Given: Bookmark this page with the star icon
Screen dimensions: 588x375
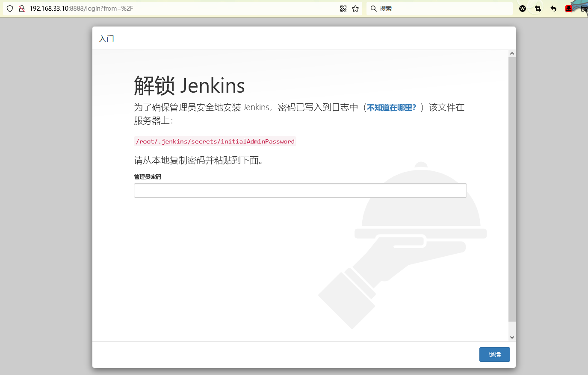Looking at the screenshot, I should 355,9.
